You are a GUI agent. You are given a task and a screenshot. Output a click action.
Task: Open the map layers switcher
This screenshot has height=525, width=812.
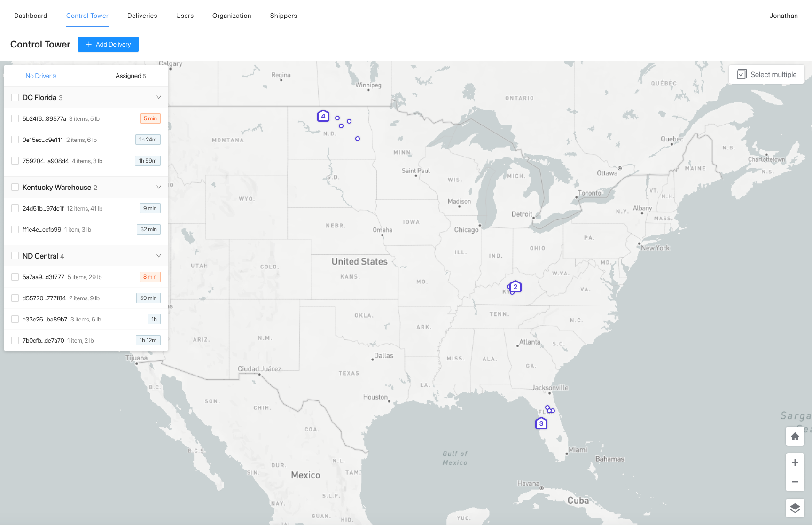[x=795, y=508]
